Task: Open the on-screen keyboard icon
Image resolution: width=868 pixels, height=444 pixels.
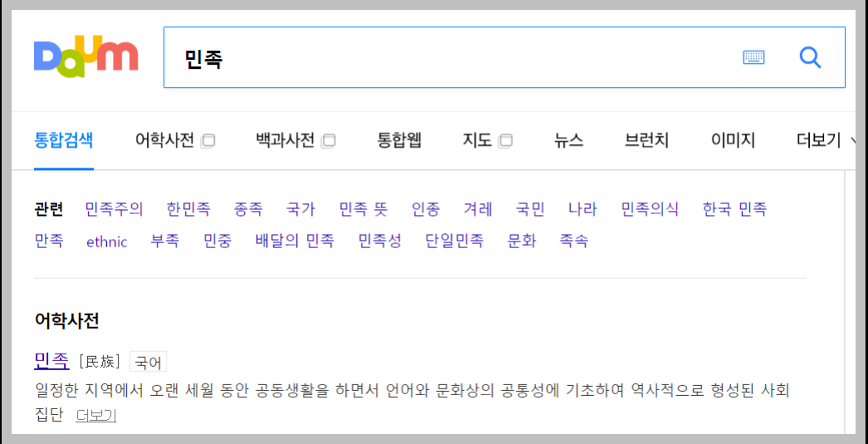Action: 753,57
